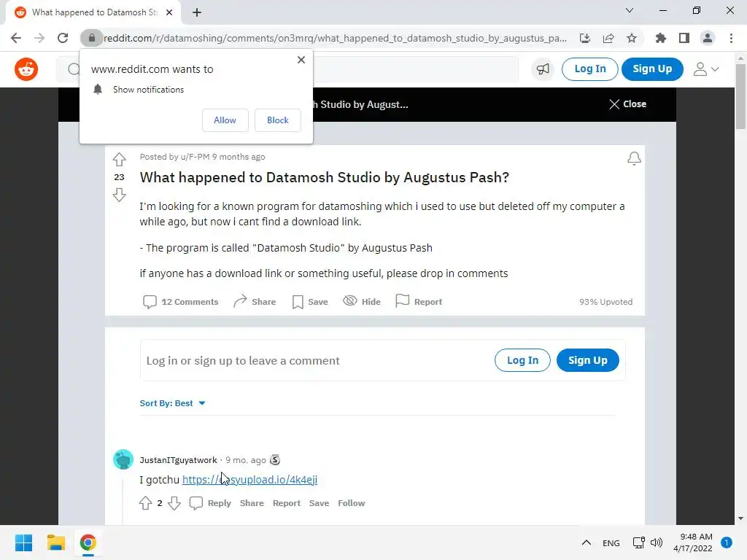Open user profile u/F-PM

pos(195,157)
